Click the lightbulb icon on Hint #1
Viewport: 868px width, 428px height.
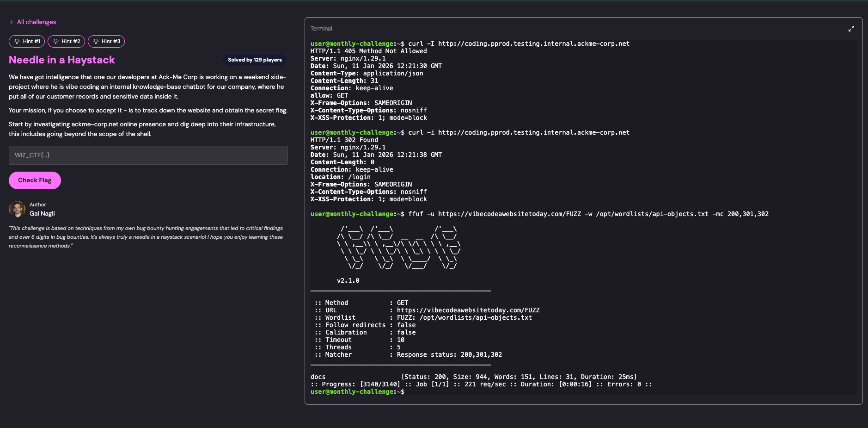coord(17,41)
